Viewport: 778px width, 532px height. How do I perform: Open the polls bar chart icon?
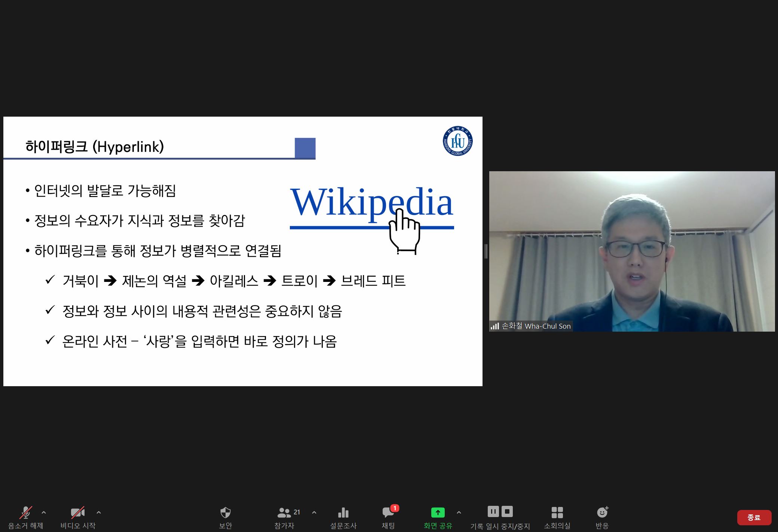[343, 513]
